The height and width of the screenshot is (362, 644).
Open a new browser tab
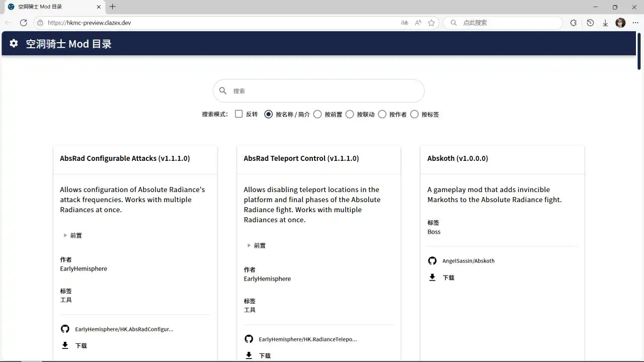(x=113, y=7)
